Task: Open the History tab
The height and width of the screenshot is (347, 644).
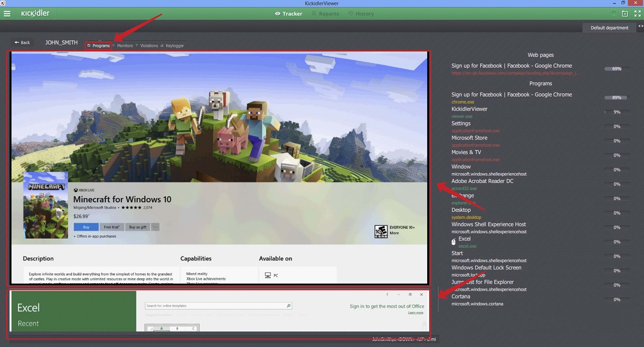Action: tap(361, 13)
